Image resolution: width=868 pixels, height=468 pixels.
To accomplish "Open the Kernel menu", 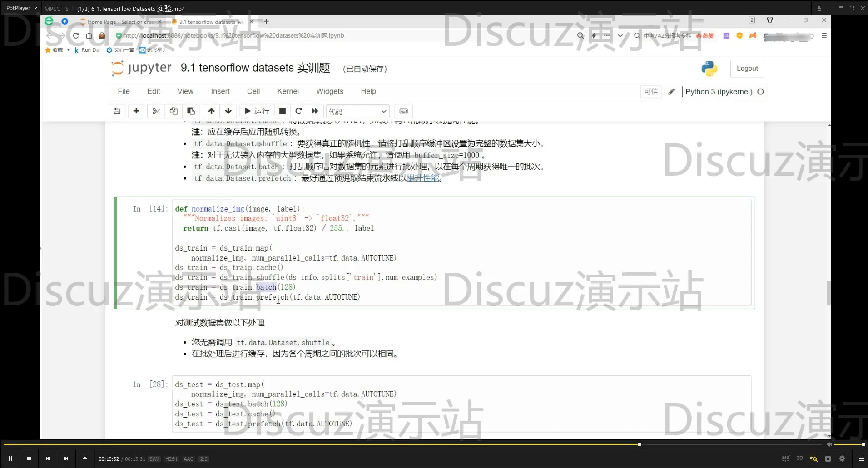I will coord(288,91).
